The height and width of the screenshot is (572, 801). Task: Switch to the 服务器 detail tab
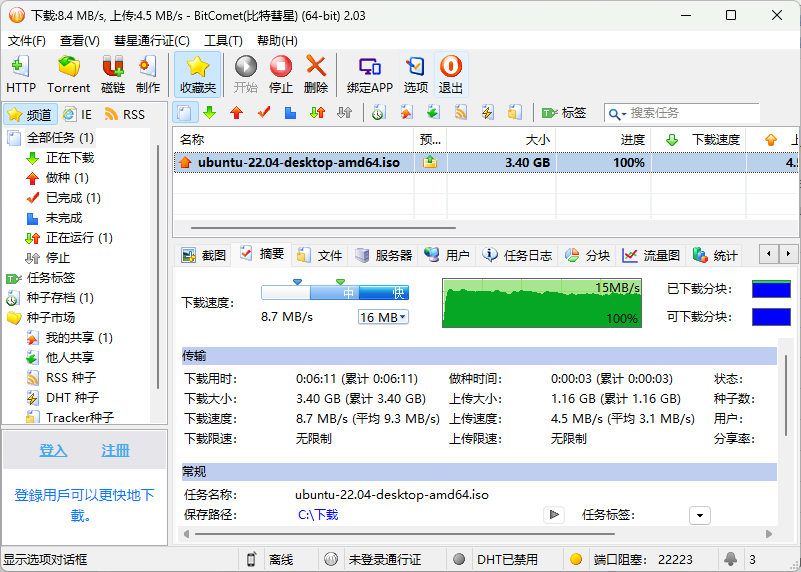[x=384, y=255]
